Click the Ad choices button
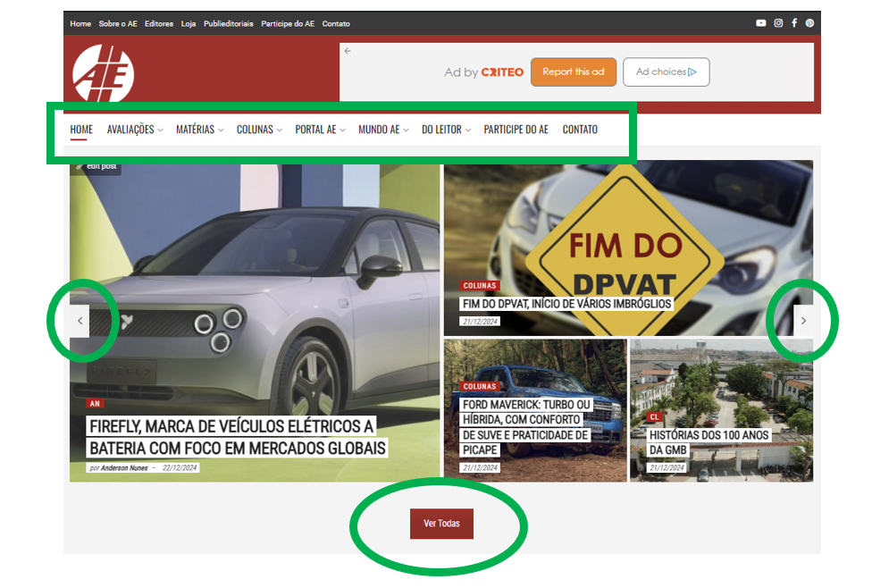The image size is (872, 588). point(666,72)
